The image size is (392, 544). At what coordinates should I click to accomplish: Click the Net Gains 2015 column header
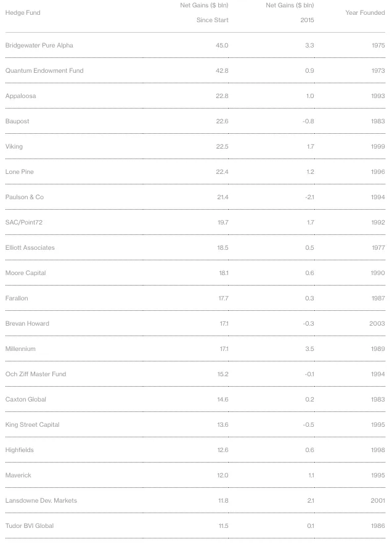[290, 13]
